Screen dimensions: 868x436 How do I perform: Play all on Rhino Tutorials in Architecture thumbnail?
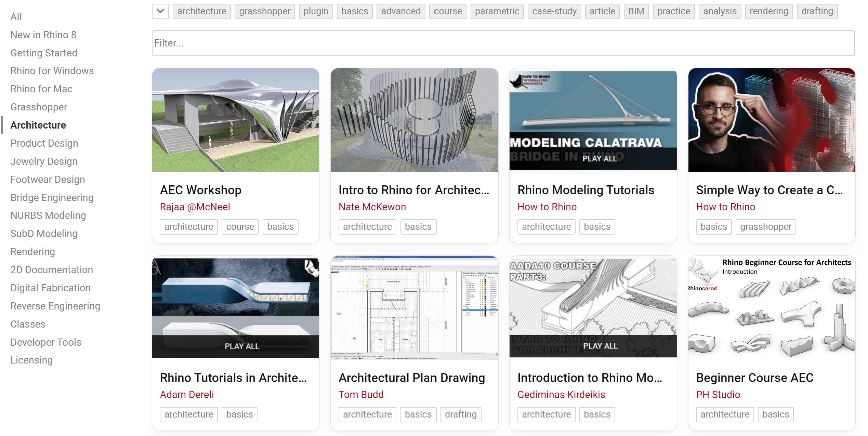tap(242, 346)
